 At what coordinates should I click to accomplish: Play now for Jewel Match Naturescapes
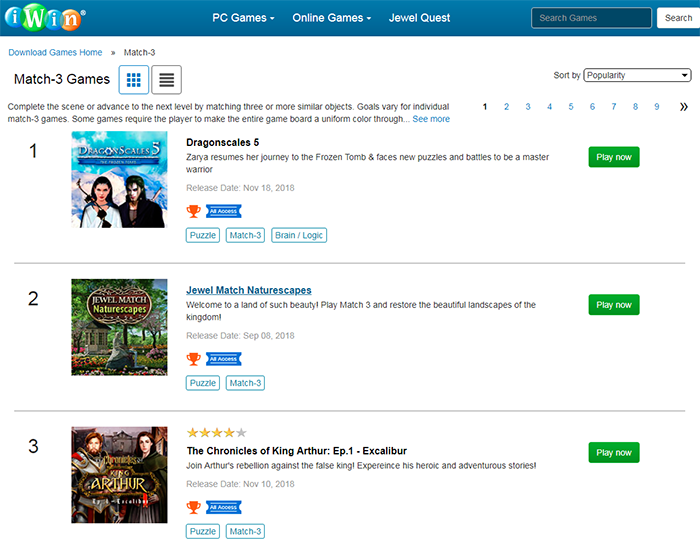(614, 305)
